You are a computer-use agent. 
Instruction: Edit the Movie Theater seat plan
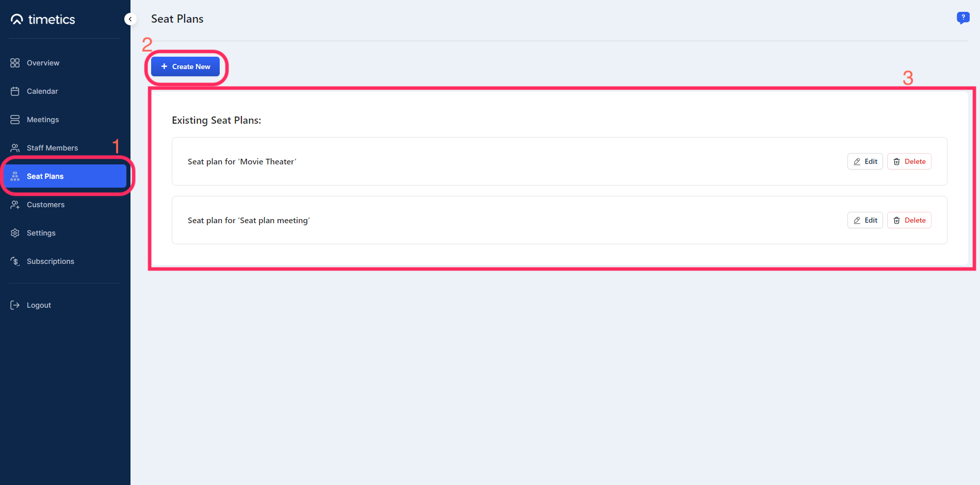click(x=865, y=161)
